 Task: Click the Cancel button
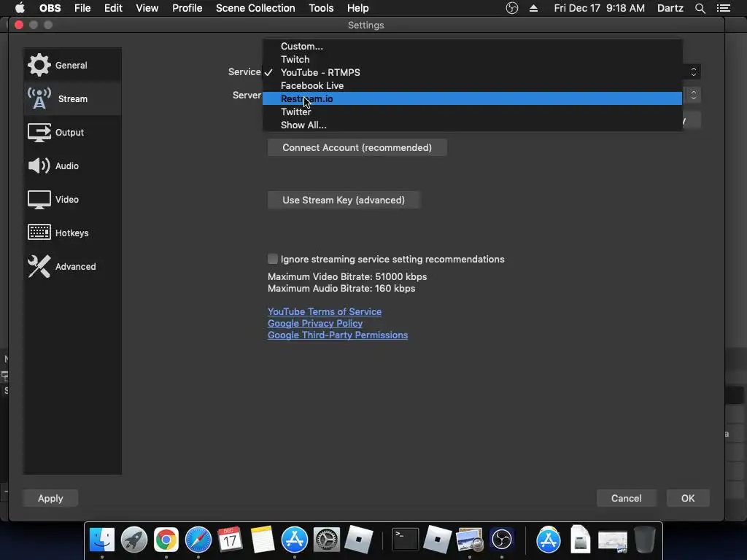[x=626, y=498]
